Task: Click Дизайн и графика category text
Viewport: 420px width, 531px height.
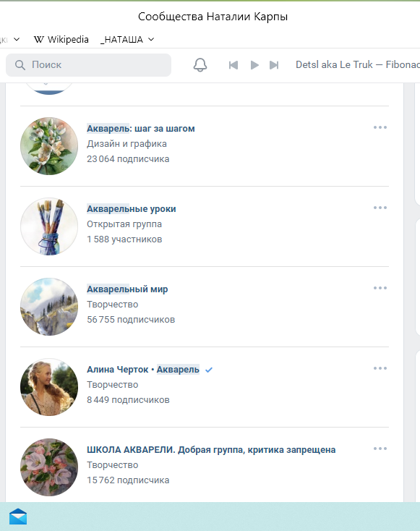Action: pyautogui.click(x=127, y=144)
